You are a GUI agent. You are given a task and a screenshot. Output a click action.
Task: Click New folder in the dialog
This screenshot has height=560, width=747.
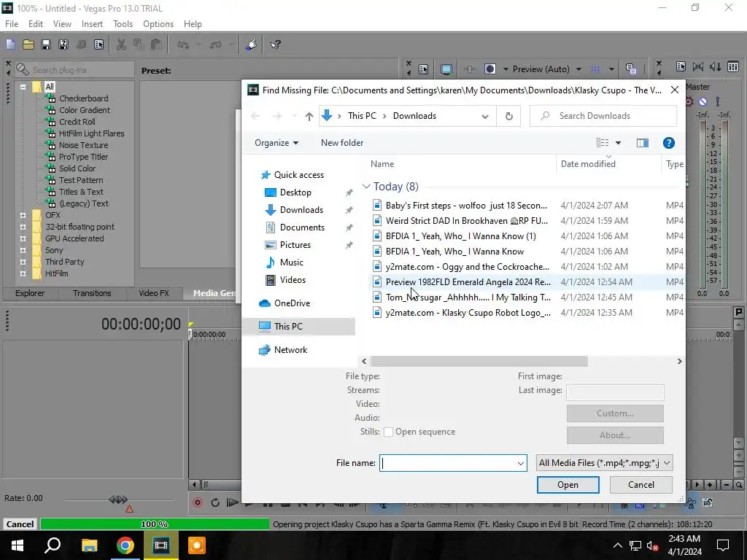click(x=341, y=143)
